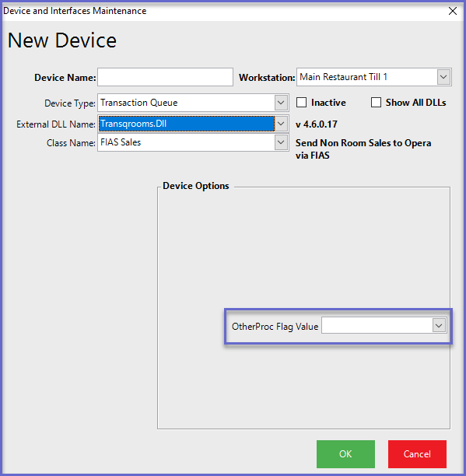Click the Device Options group label
The width and height of the screenshot is (466, 476).
pos(196,186)
